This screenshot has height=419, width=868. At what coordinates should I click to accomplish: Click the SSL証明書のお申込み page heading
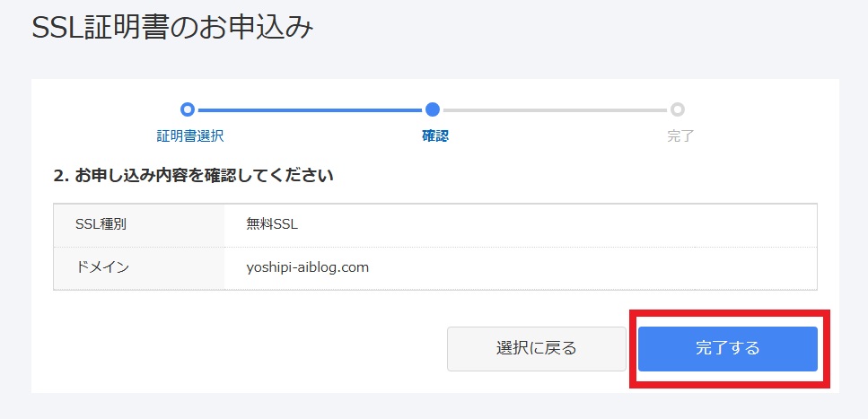172,28
